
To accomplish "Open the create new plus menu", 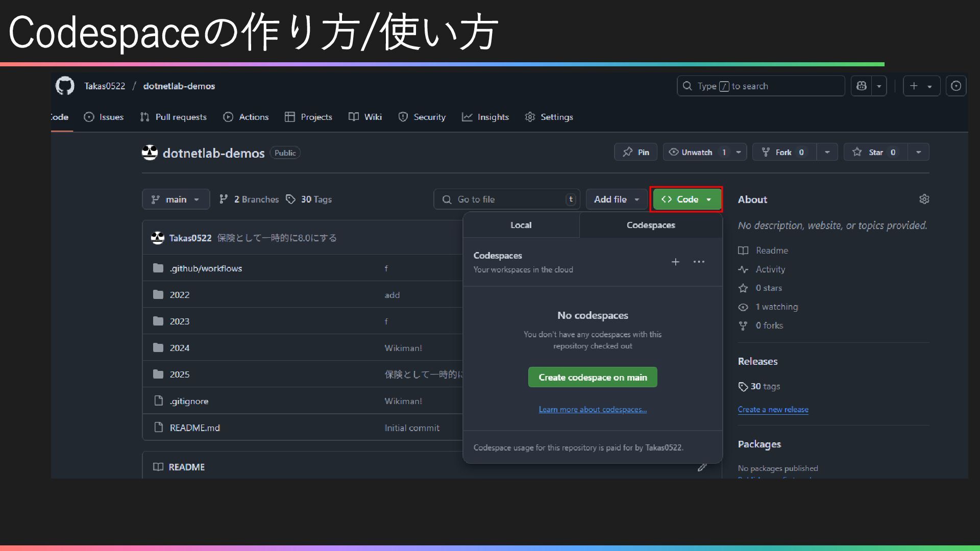I will tap(921, 86).
